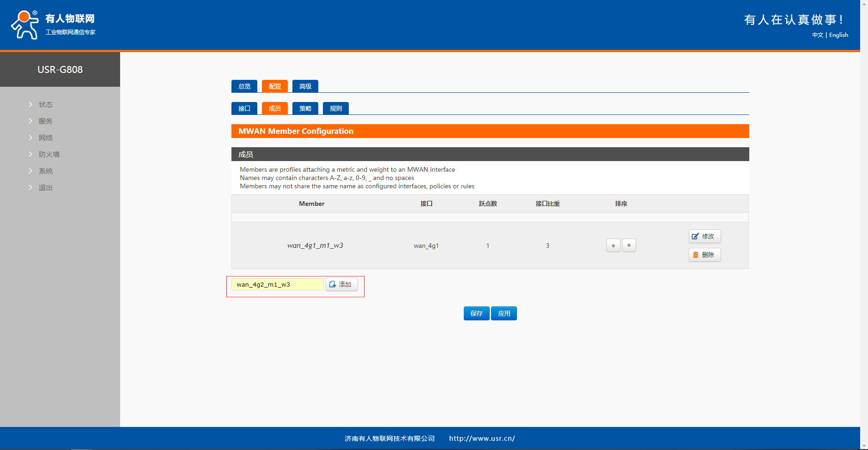Click the green move-down arrow icon
868x450 pixels.
coord(629,246)
